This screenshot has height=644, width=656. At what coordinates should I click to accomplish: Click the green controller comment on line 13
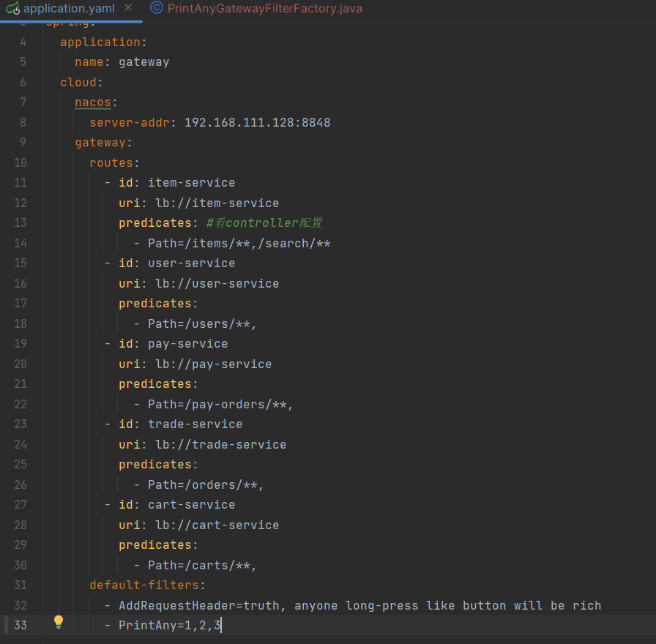[x=264, y=223]
